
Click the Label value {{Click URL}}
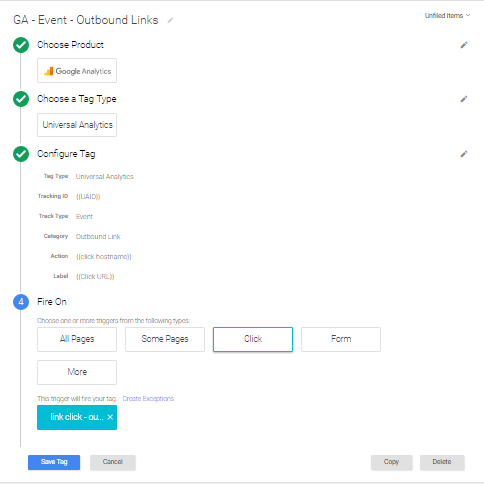click(x=95, y=276)
